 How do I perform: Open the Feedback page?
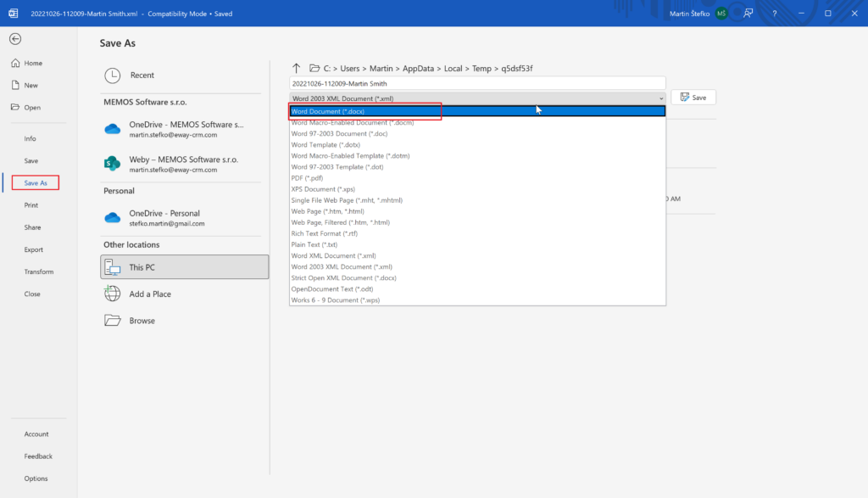pos(38,456)
